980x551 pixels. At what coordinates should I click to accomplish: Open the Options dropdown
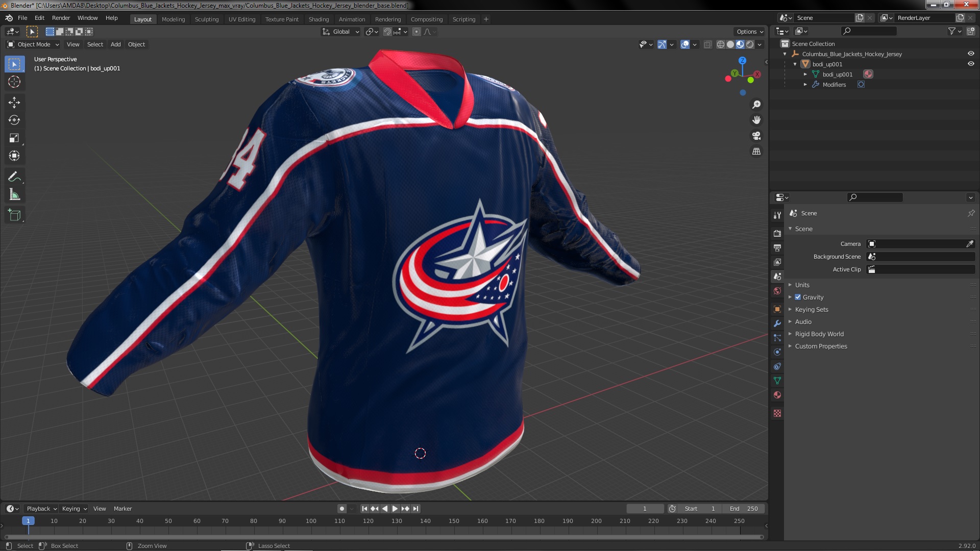click(750, 32)
